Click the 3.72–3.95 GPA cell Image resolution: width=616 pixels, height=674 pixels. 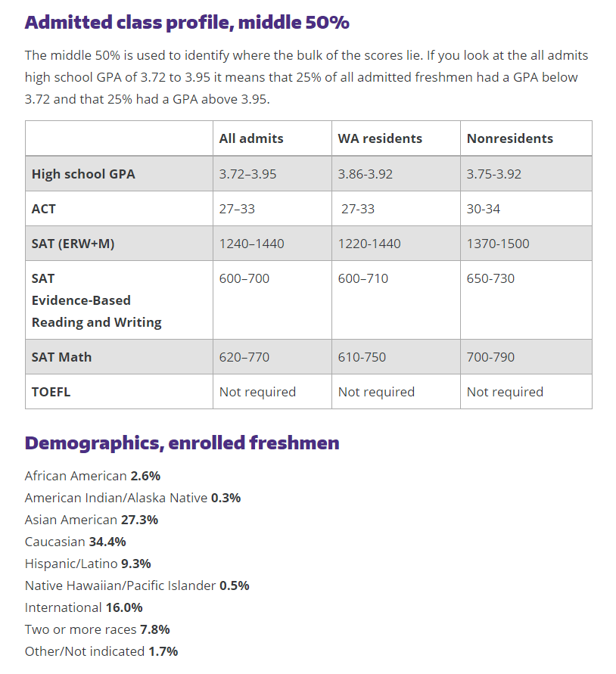247,174
